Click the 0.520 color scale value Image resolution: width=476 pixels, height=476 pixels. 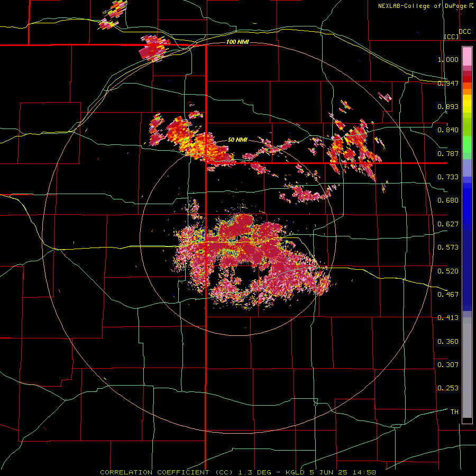[x=448, y=271]
